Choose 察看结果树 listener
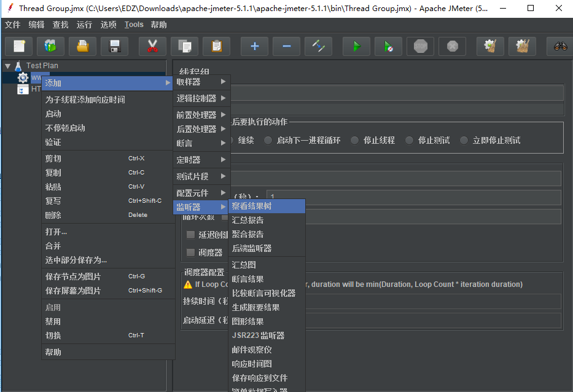This screenshot has height=392, width=573. tap(267, 206)
